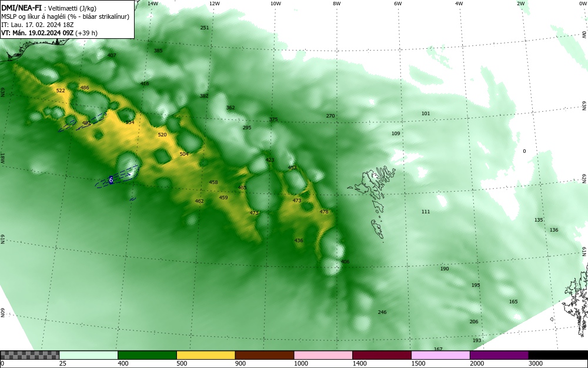This screenshot has width=588, height=368.
Task: Click the 12W longitude label
Action: [214, 4]
